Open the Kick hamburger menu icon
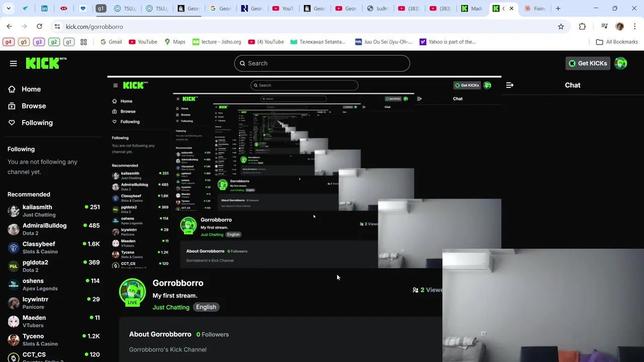 click(13, 63)
